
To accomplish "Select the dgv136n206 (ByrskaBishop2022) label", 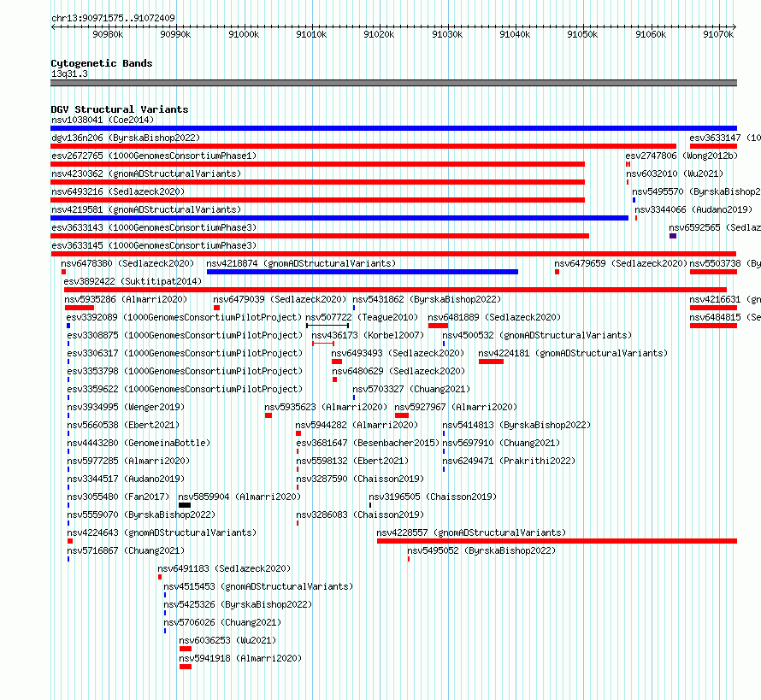I will [126, 138].
